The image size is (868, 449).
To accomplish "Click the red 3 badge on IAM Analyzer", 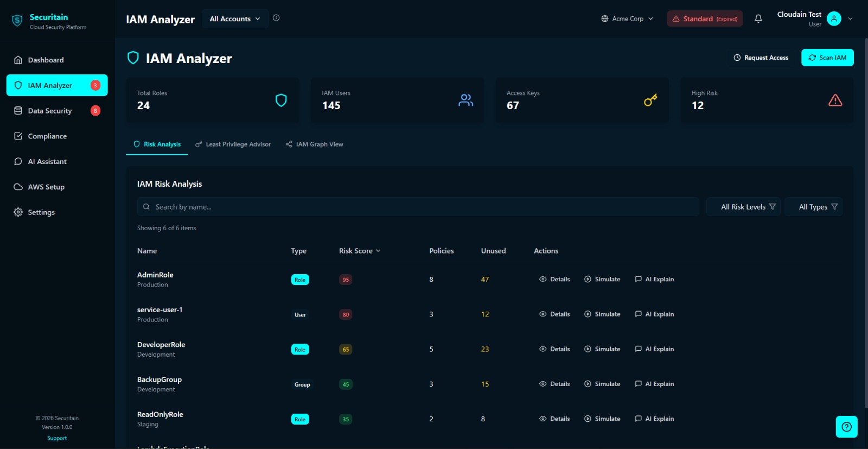I will pyautogui.click(x=95, y=85).
